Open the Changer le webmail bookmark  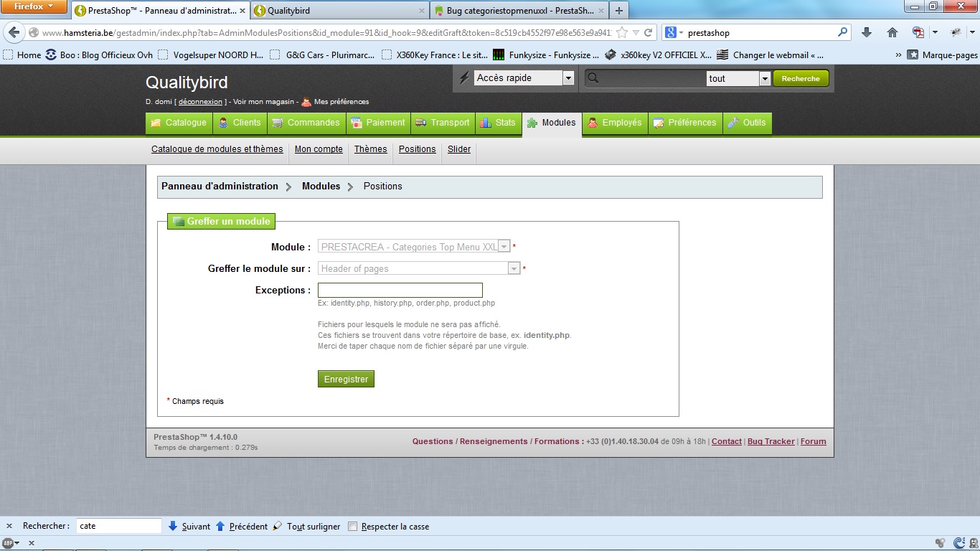pyautogui.click(x=770, y=55)
